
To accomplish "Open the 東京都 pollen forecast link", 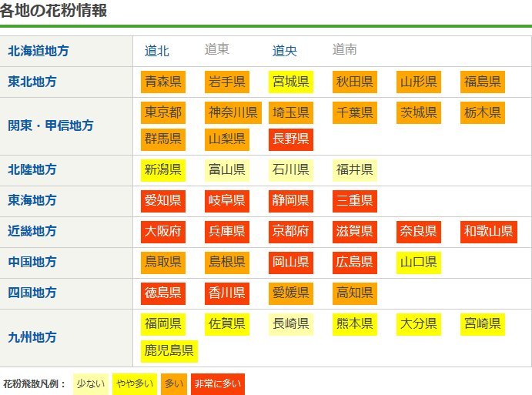I will click(x=163, y=112).
